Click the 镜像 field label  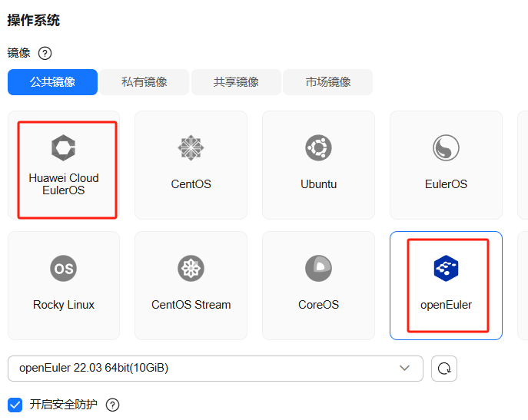19,53
